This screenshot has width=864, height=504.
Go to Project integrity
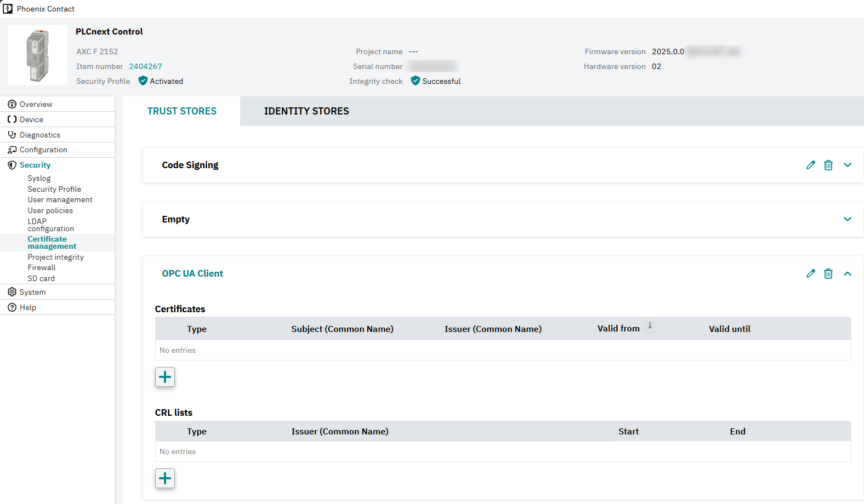click(55, 257)
